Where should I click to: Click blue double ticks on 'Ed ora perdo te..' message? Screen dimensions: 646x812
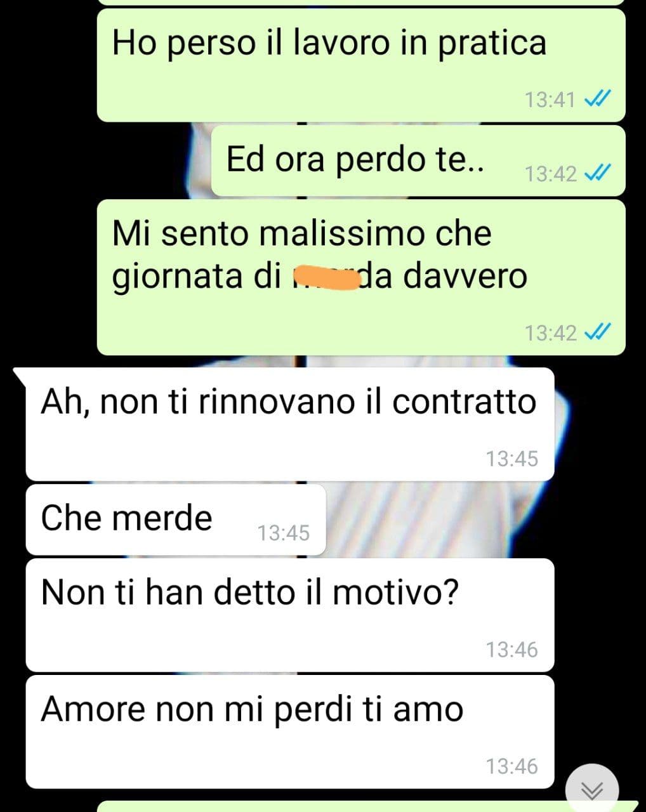point(597,173)
